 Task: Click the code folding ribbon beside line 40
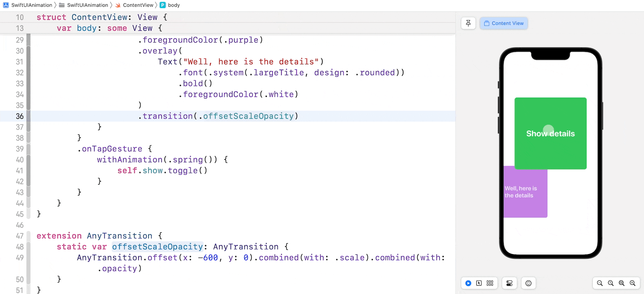[x=29, y=160]
